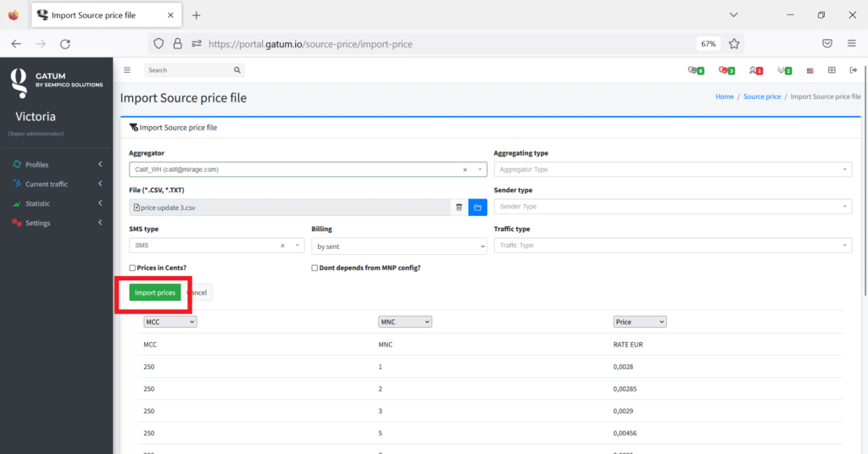The height and width of the screenshot is (454, 868).
Task: Open Current traffic sidebar menu item
Action: click(47, 184)
